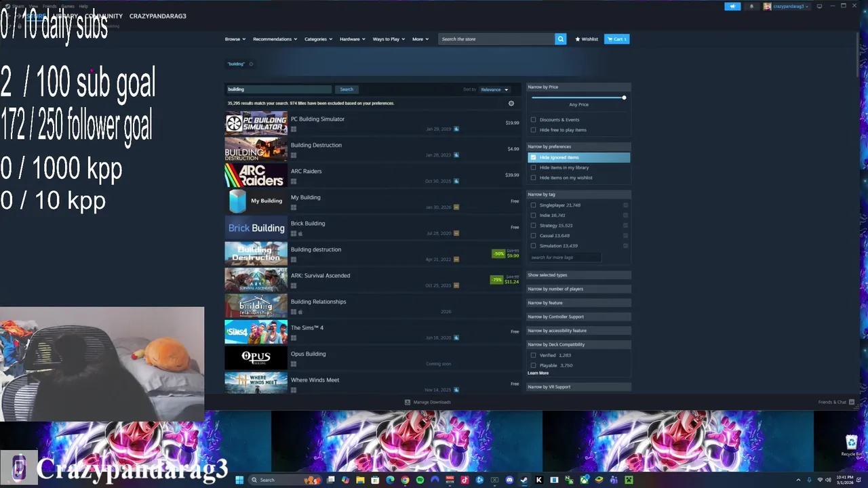The image size is (868, 488).
Task: Open Hardware dropdown menu
Action: pyautogui.click(x=352, y=39)
